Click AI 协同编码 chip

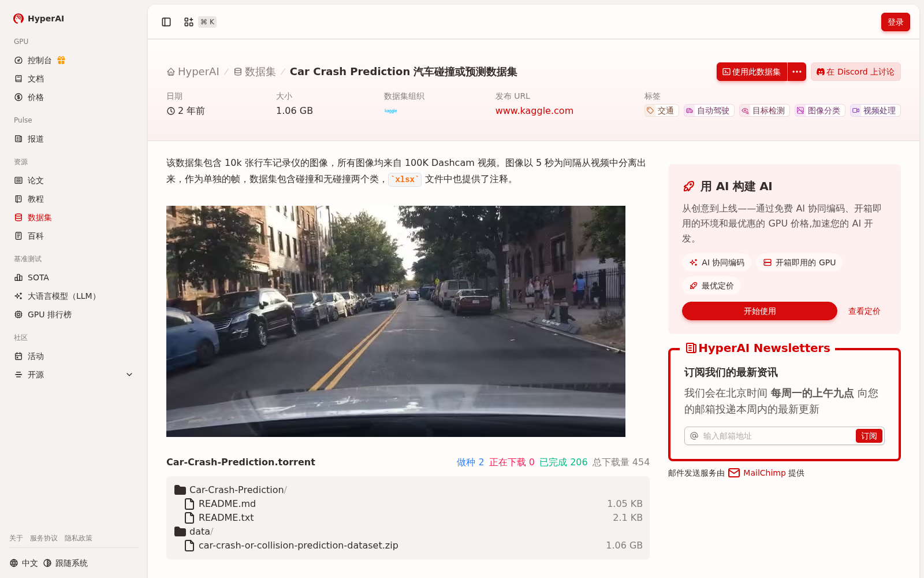coord(717,262)
